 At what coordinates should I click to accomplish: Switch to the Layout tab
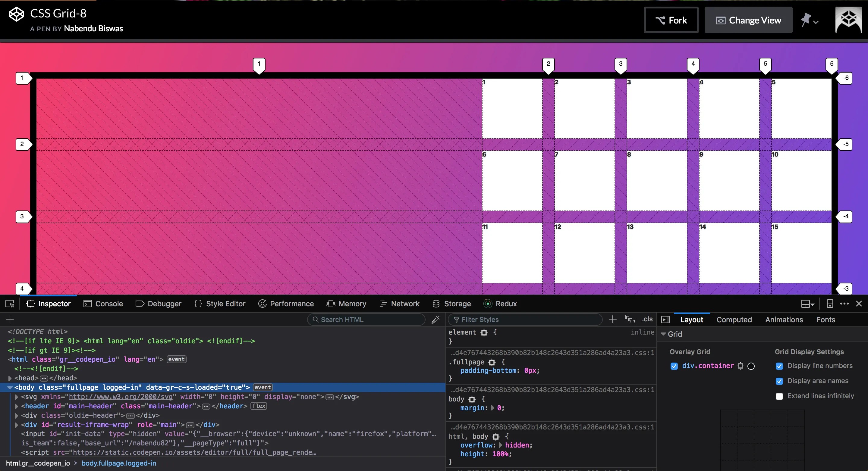coord(691,320)
